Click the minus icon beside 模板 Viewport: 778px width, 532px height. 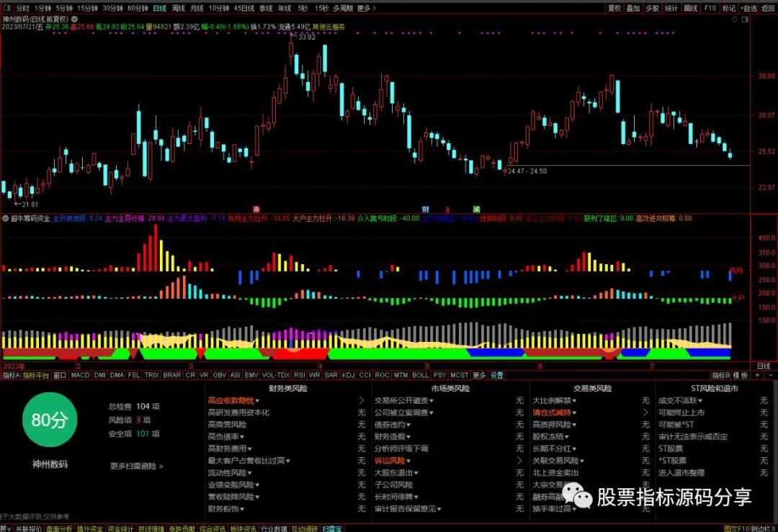point(771,375)
